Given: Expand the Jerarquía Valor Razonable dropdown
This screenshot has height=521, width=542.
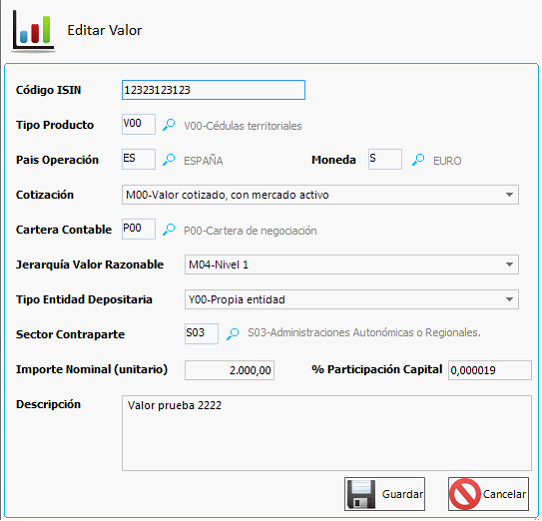Looking at the screenshot, I should click(509, 264).
